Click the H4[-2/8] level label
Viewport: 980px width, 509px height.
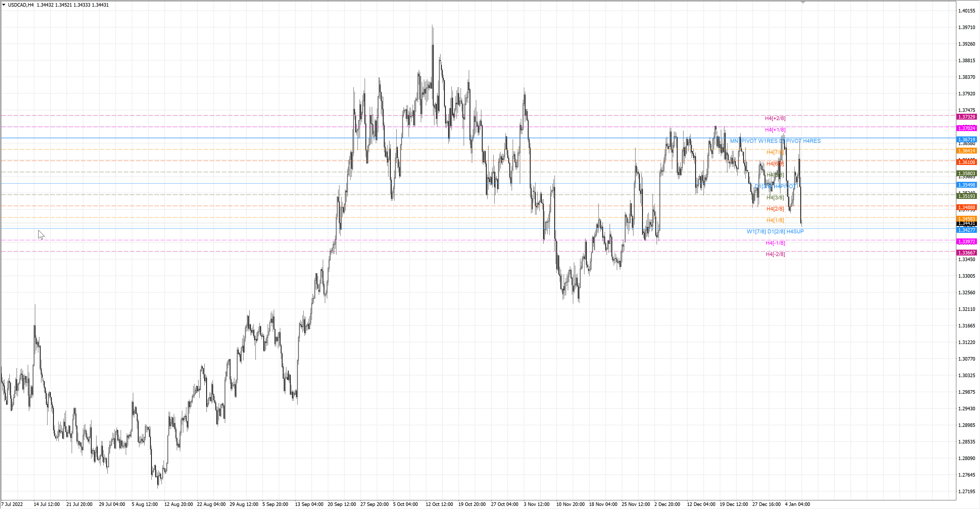coord(775,254)
